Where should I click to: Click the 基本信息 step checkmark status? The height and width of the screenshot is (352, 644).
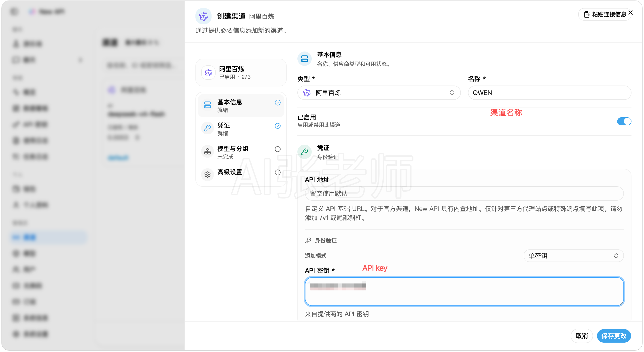tap(278, 102)
